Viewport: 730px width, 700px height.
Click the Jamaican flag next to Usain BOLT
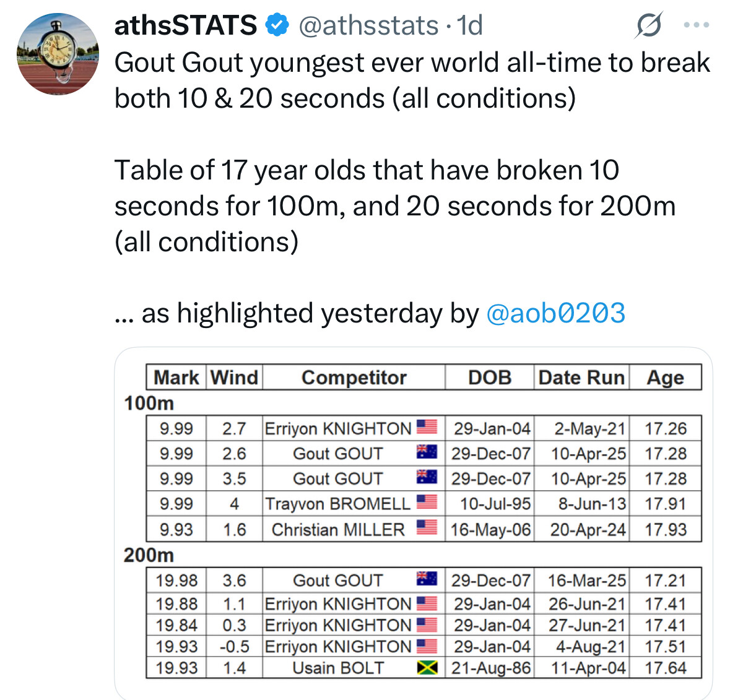[x=427, y=668]
